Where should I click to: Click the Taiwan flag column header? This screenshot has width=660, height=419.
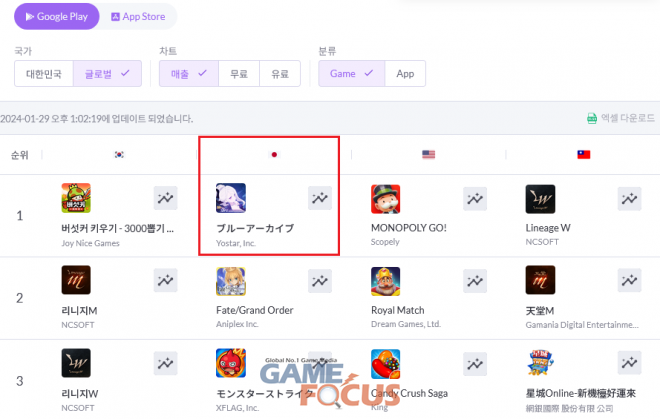(583, 155)
